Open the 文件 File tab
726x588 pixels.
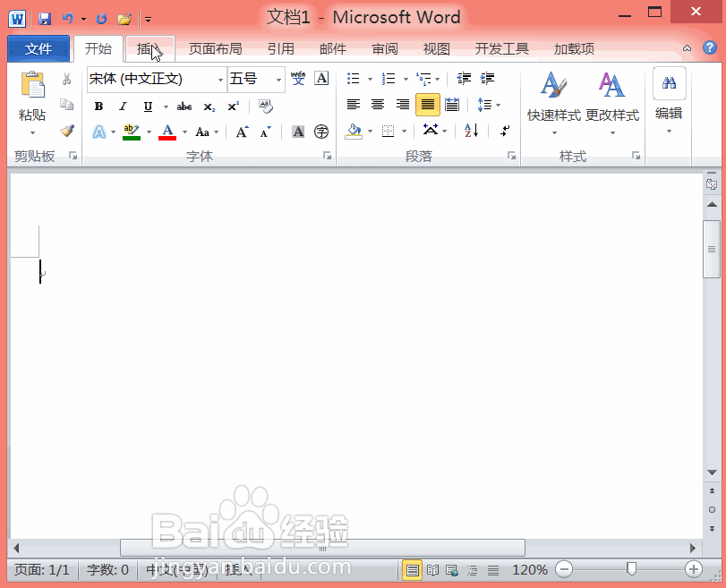click(x=38, y=48)
